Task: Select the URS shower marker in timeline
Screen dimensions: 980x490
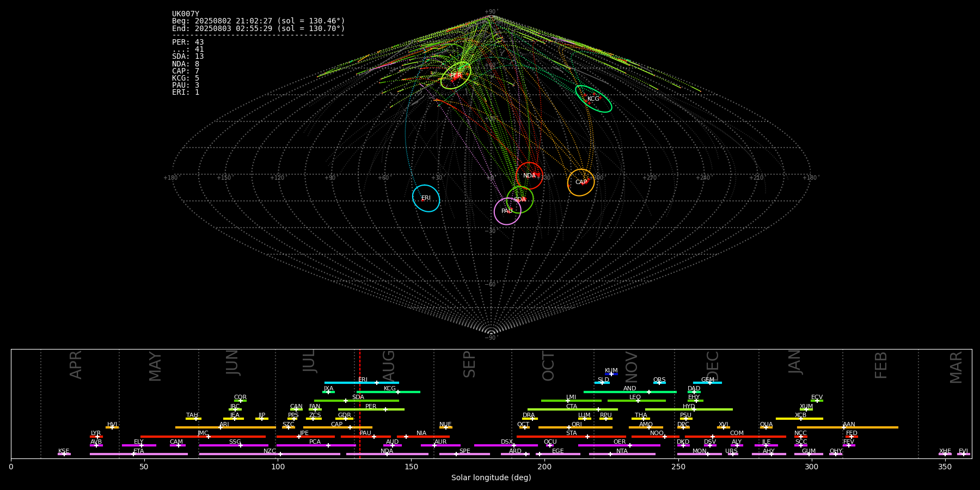Action: click(733, 454)
